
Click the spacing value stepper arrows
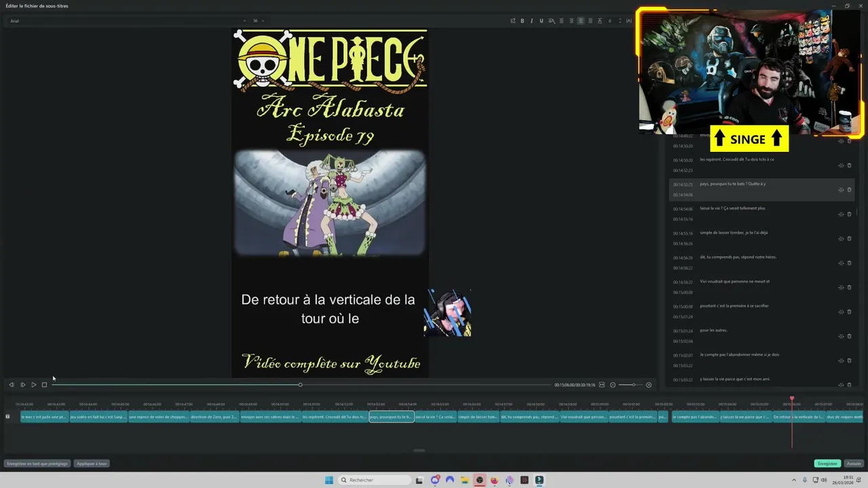[620, 21]
